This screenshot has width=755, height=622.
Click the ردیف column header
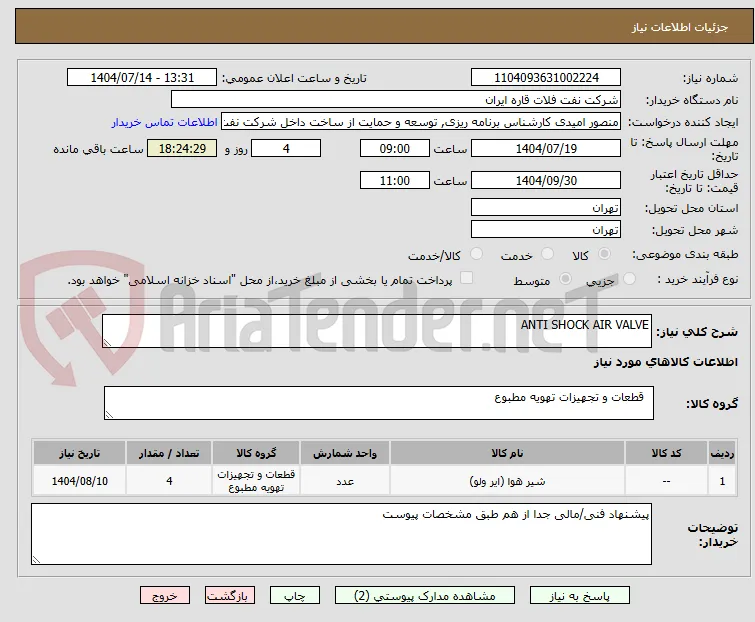tap(722, 453)
